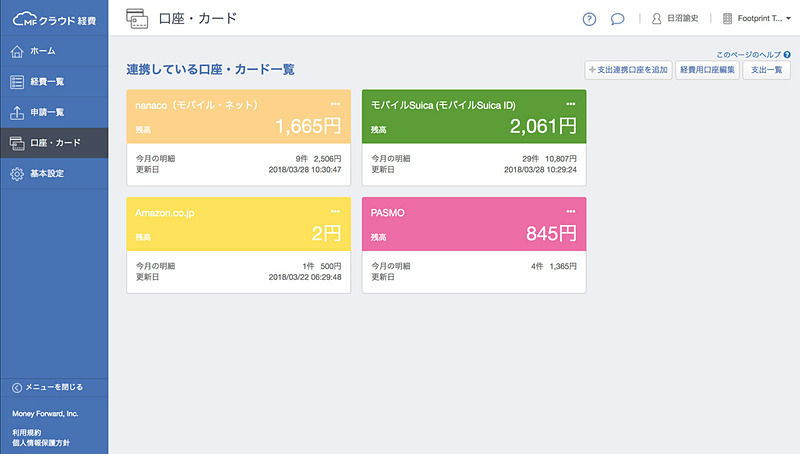Screen dimensions: 800x454
Task: Open 申請一覧 in sidebar
Action: coord(54,112)
